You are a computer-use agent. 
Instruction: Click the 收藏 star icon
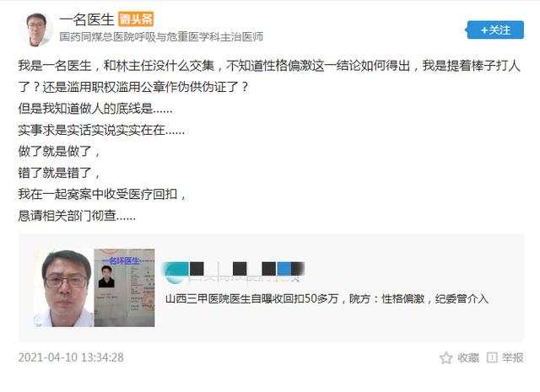tap(446, 358)
